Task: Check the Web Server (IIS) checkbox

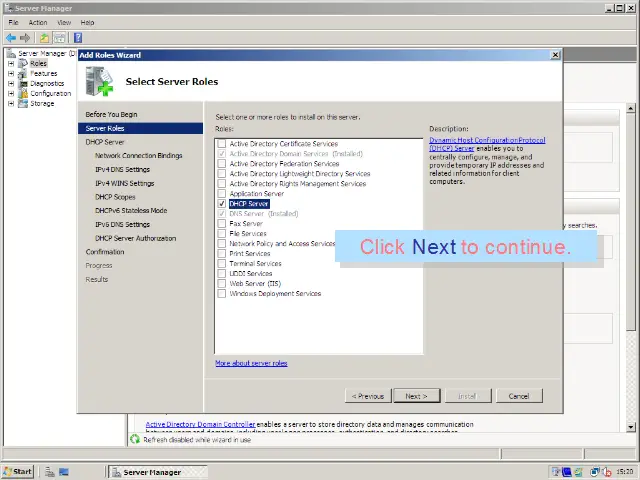Action: [222, 283]
